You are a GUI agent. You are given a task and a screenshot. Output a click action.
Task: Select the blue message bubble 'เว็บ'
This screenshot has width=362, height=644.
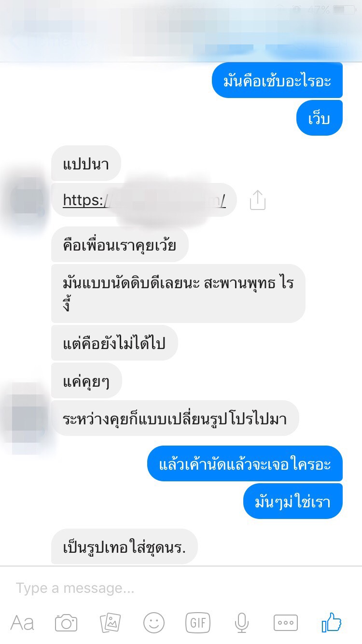coord(319,118)
